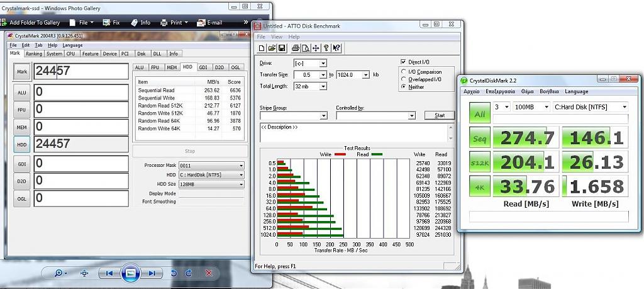The image size is (644, 289).
Task: Switch to the Ranking tab in CrystalMark
Action: (x=34, y=54)
